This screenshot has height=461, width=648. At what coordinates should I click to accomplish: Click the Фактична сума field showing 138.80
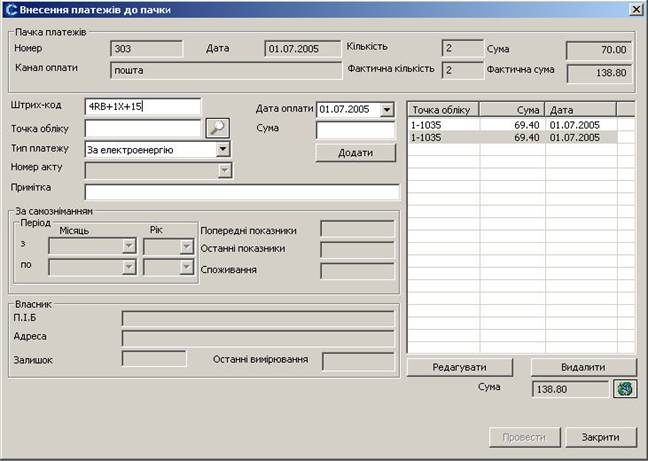pyautogui.click(x=599, y=73)
